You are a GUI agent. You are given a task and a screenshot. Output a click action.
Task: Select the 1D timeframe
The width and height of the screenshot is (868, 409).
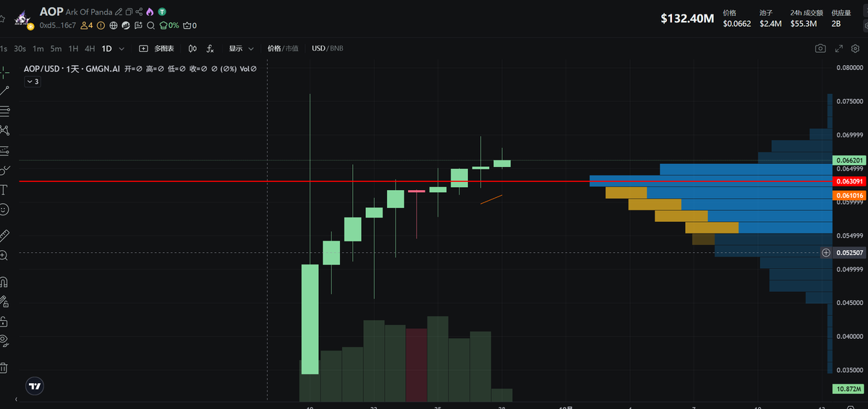click(x=107, y=48)
